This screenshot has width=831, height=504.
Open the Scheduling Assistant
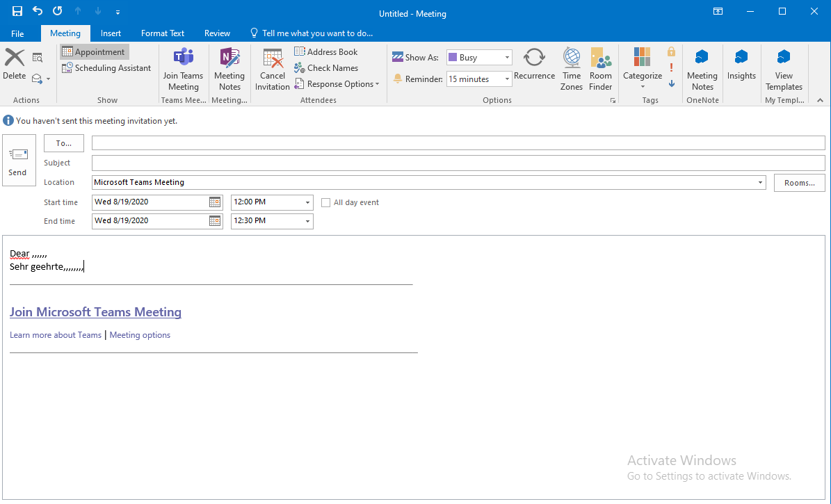[x=106, y=68]
